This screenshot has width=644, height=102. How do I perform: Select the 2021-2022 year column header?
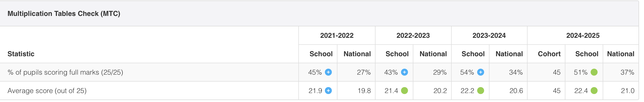[x=337, y=36]
